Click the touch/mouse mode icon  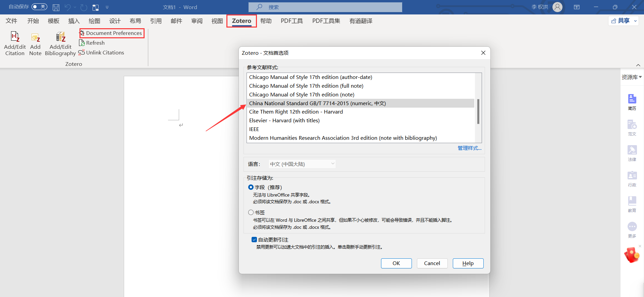(x=96, y=7)
